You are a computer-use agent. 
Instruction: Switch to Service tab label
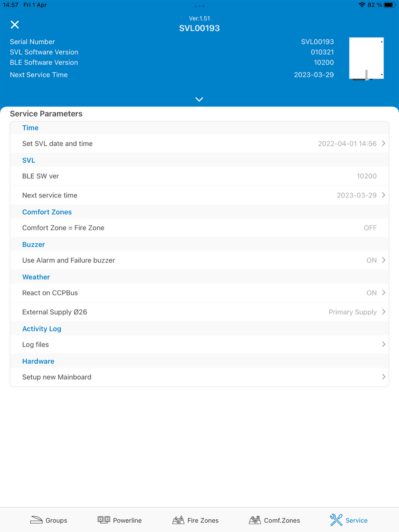(x=357, y=520)
